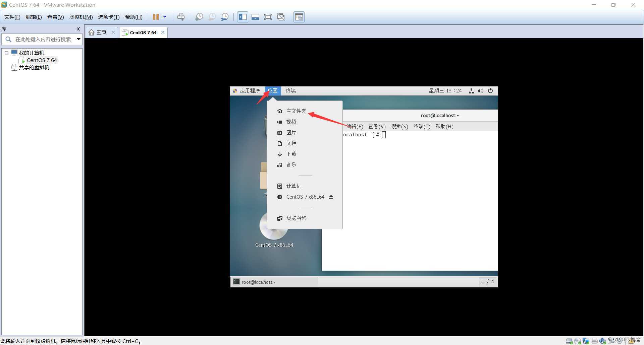Send Ctrl+Alt+Del to the virtual machine
The width and height of the screenshot is (644, 345).
(x=181, y=17)
